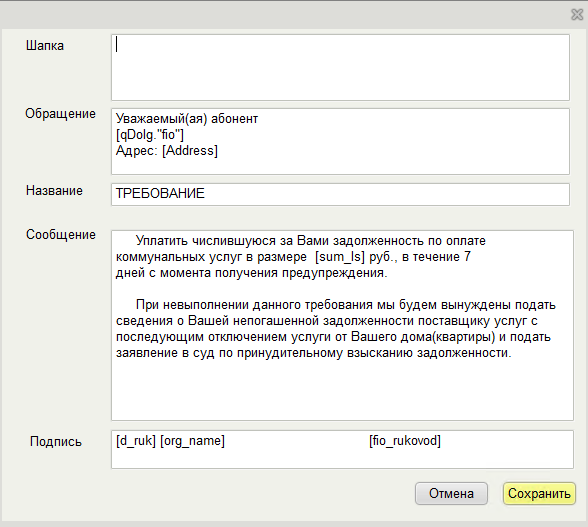588x527 pixels.
Task: Click the [qDolg."fio"] placeholder line
Action: coord(150,135)
